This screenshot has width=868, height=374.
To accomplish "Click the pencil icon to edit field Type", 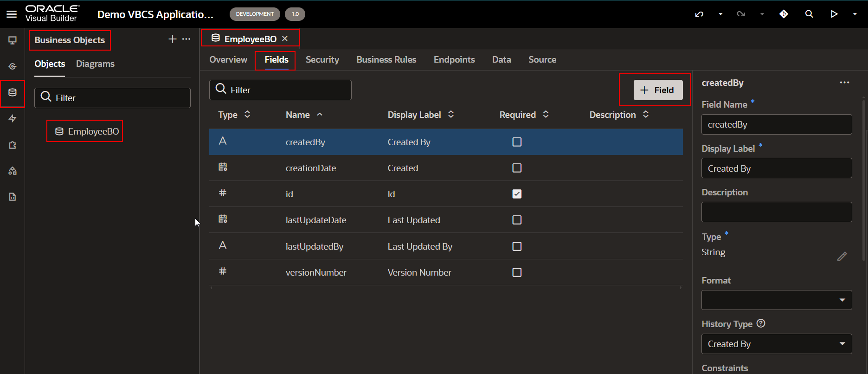I will click(x=842, y=257).
